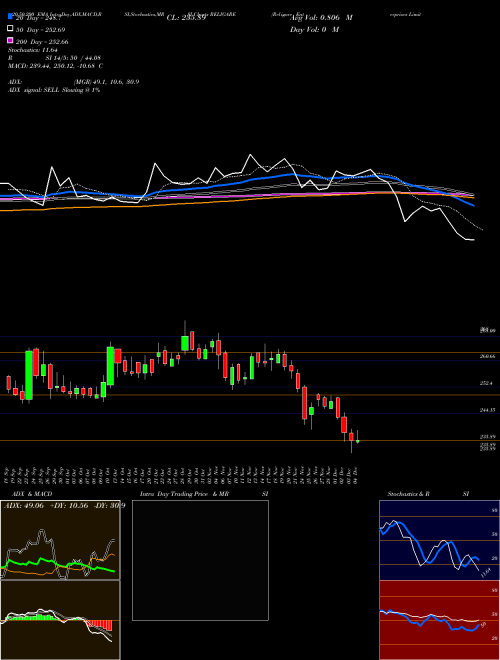Click the 'CL: 235.89' closing price label
500x660 pixels.
pos(186,18)
